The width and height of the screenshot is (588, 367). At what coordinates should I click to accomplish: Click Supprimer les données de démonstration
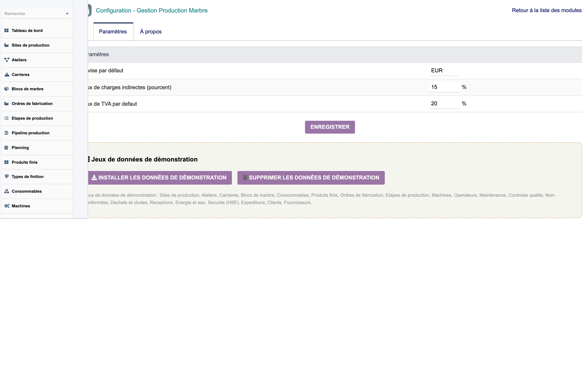(x=311, y=178)
